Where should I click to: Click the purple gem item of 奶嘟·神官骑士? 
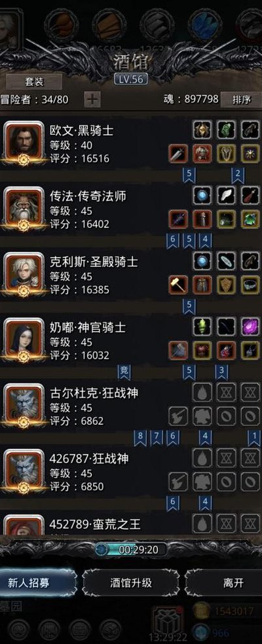(250, 327)
